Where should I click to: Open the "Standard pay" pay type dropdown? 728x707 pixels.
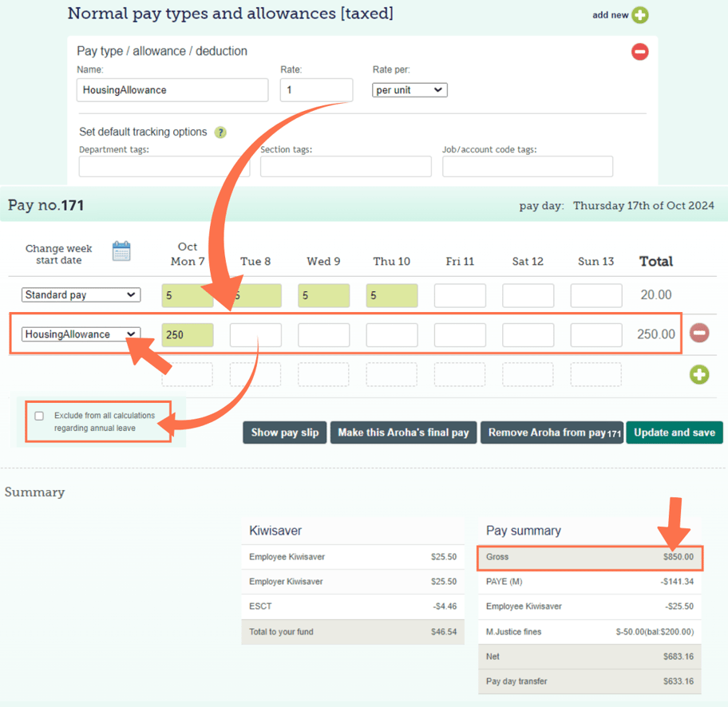coord(81,294)
